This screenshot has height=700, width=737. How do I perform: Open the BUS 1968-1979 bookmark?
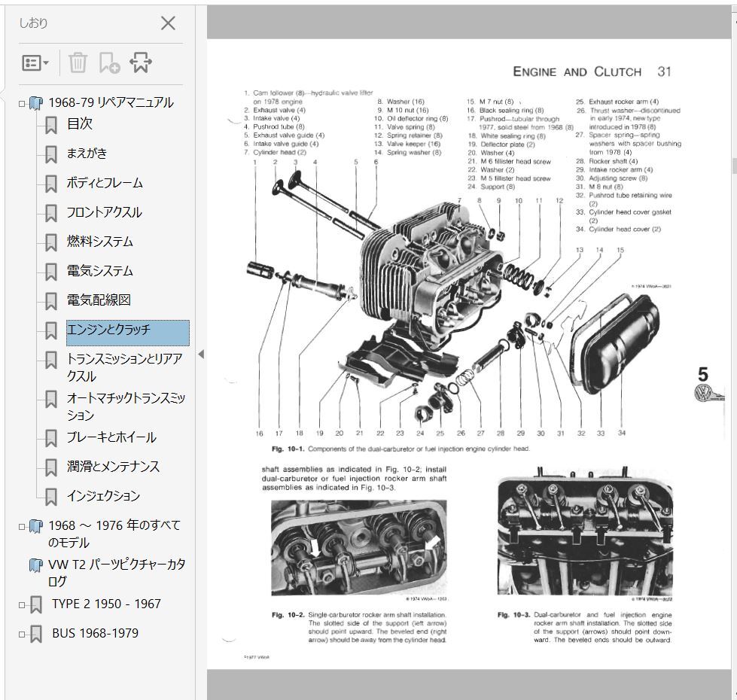pyautogui.click(x=95, y=633)
